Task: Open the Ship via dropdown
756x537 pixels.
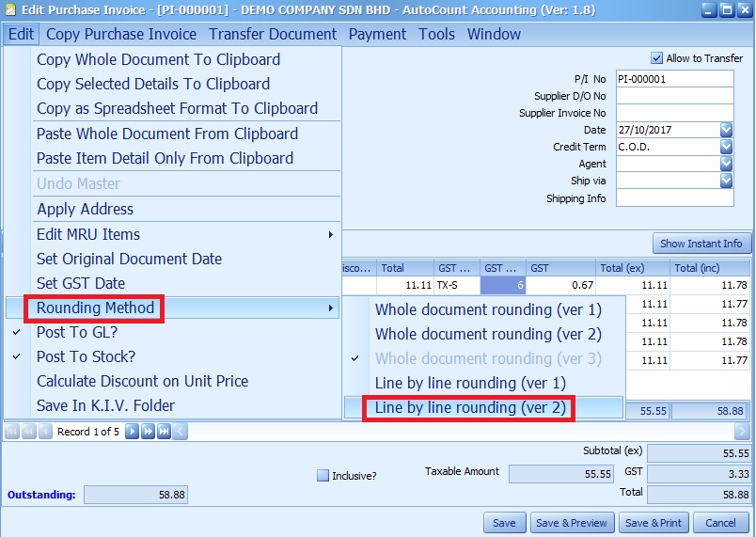Action: (726, 181)
